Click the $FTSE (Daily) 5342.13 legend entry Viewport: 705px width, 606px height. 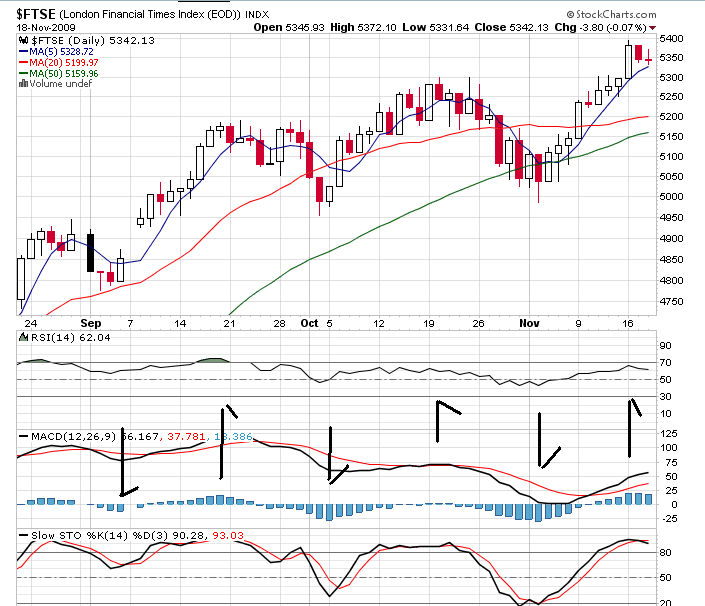coord(93,40)
